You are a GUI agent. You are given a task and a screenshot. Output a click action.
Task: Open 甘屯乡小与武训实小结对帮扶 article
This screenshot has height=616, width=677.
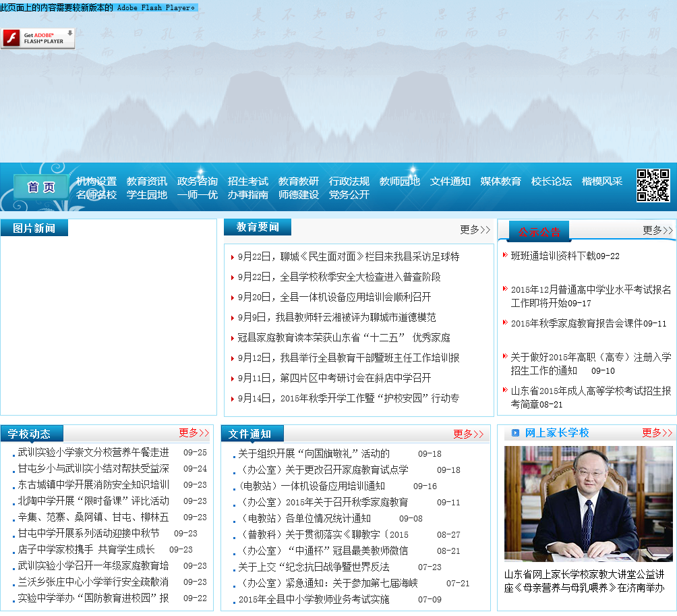pyautogui.click(x=93, y=469)
